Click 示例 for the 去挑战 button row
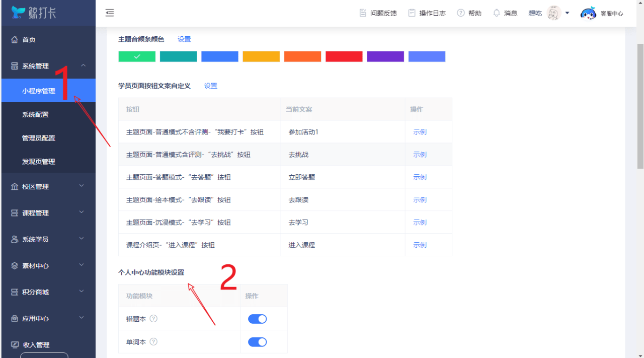Viewport: 644px width, 358px height. [x=420, y=155]
